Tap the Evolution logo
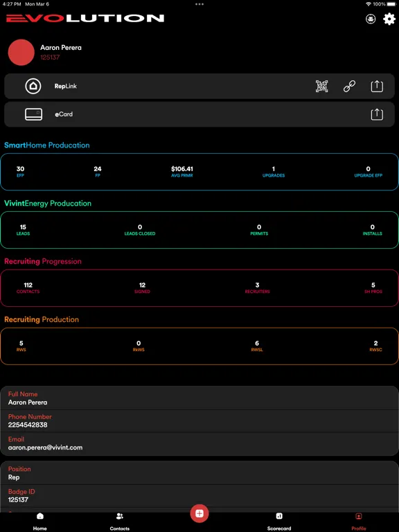The image size is (399, 532). coord(85,18)
